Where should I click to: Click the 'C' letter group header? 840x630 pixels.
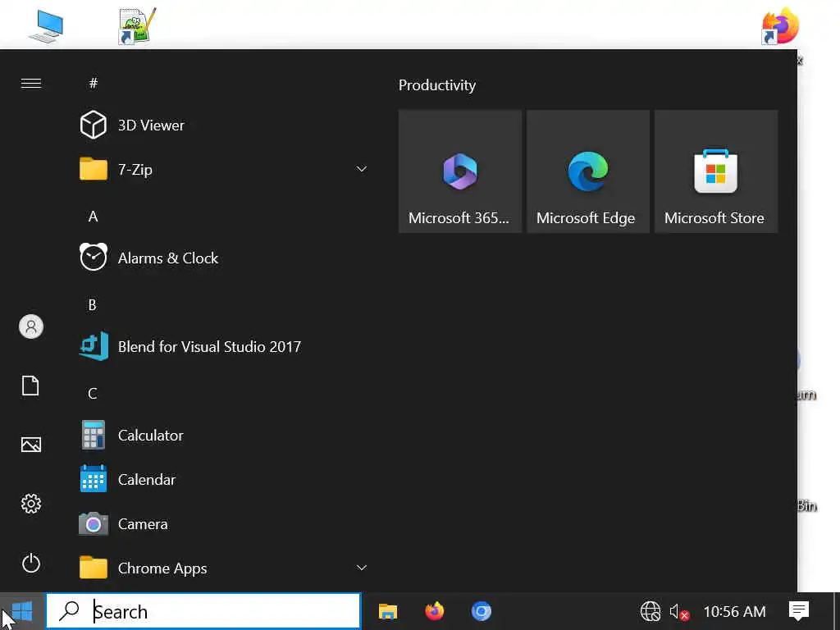click(93, 393)
